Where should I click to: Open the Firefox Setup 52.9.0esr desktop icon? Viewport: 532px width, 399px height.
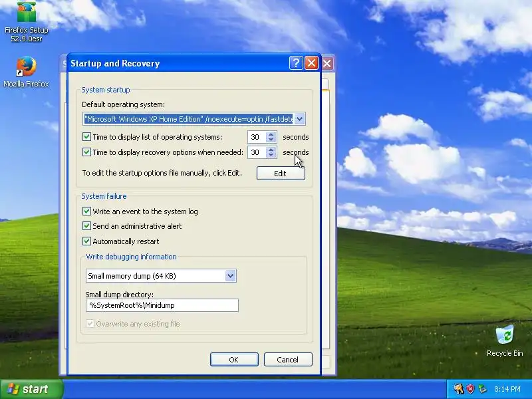27,21
